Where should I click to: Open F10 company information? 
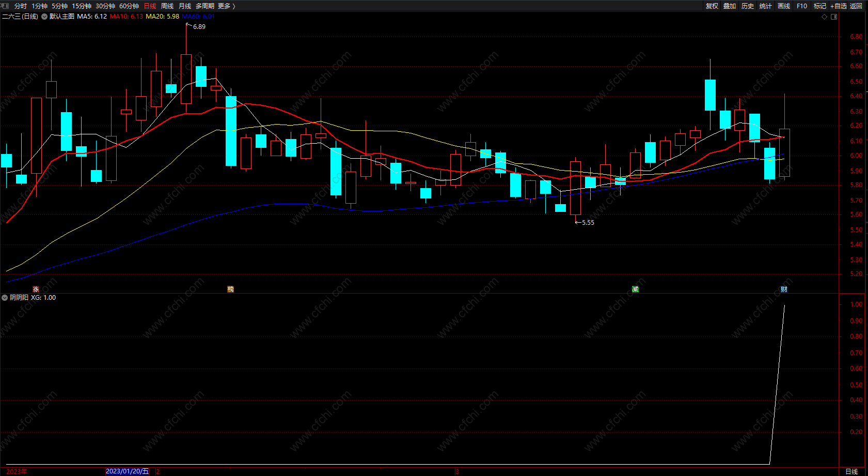(802, 6)
